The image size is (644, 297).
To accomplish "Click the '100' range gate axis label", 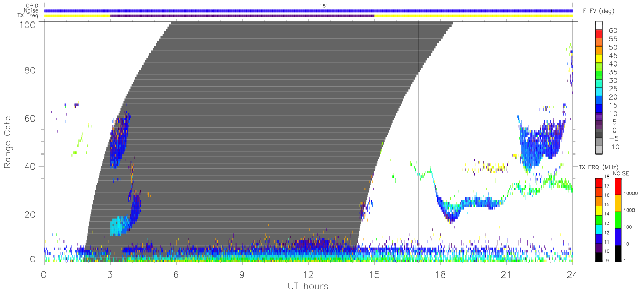I will [x=29, y=24].
